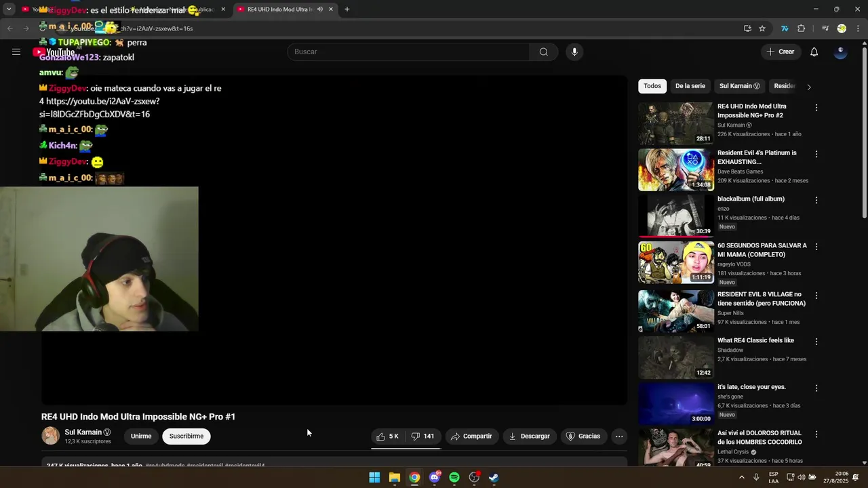This screenshot has width=868, height=488.
Task: Open the Crear create menu
Action: 780,52
